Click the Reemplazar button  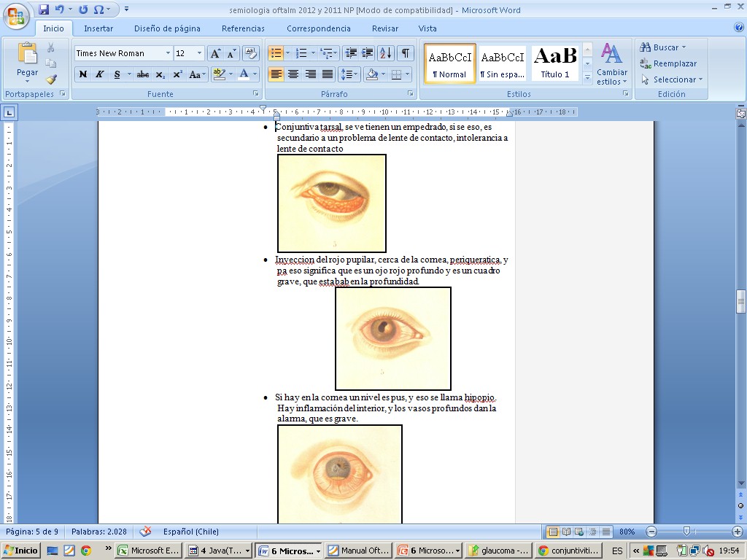click(x=668, y=63)
